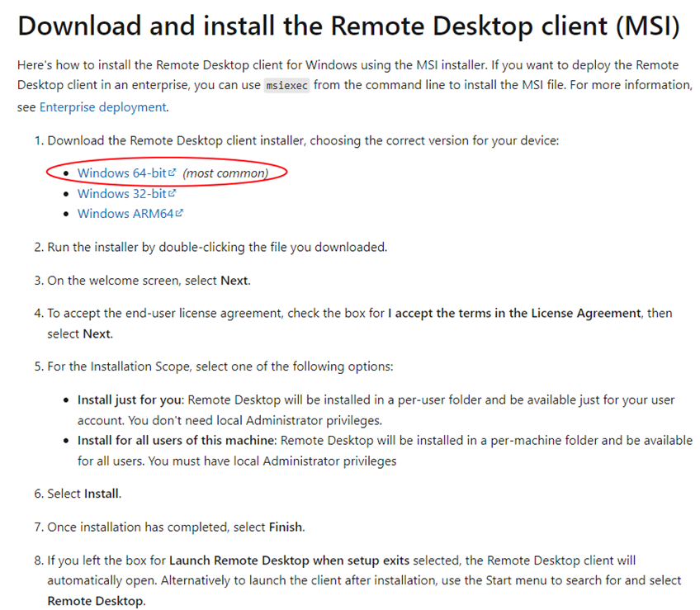Click external-link icon beside Windows 64-bit

(x=173, y=172)
